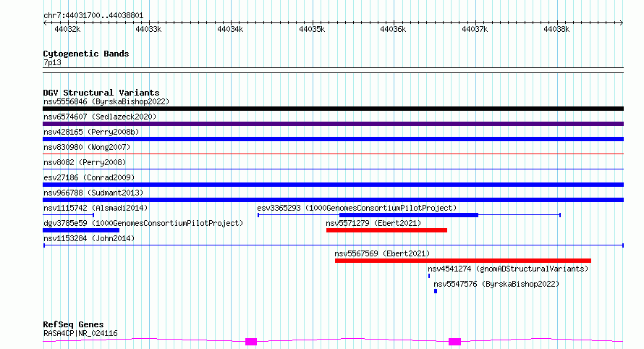Open nsv8082 (Perry2008) label

[85, 162]
